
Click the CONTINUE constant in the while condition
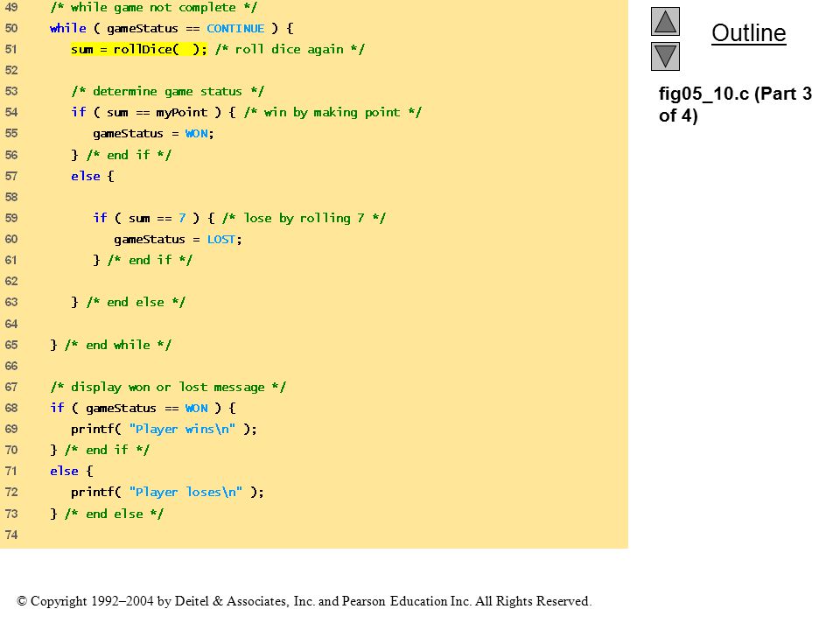(235, 28)
